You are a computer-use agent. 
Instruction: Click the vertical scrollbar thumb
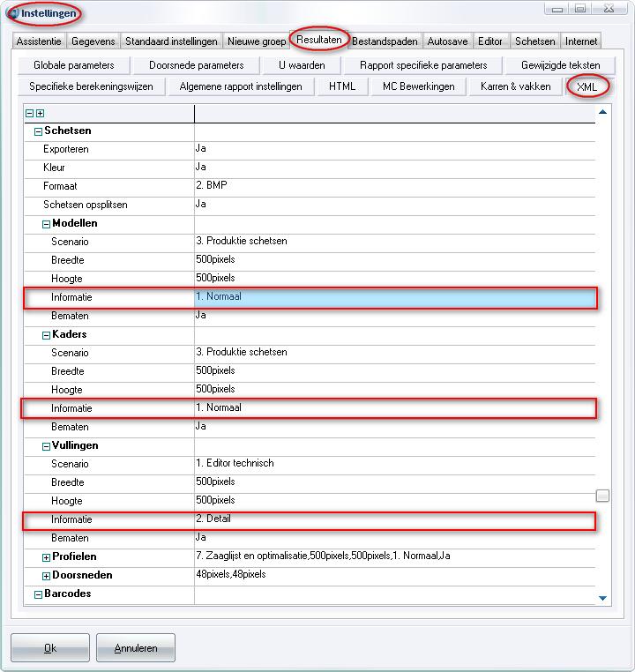602,496
